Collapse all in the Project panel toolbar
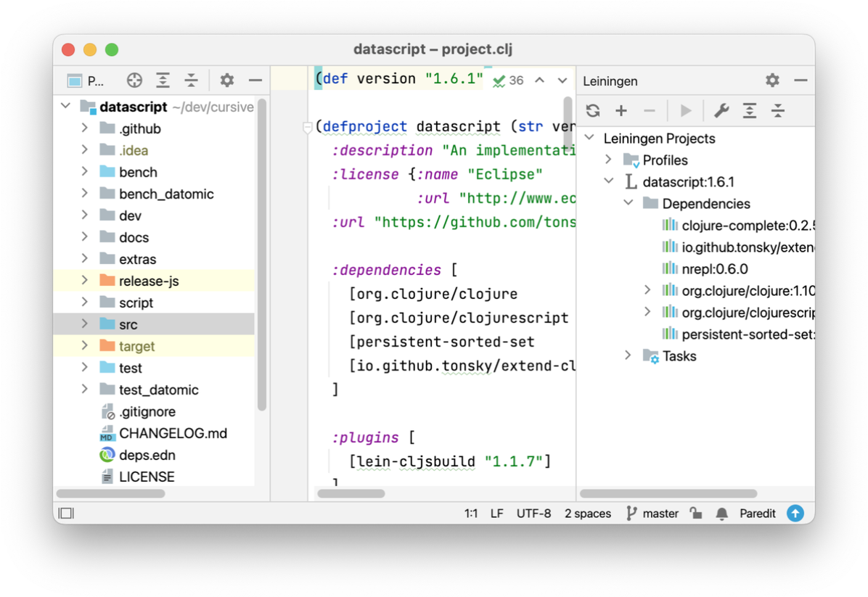This screenshot has width=868, height=597. coord(191,81)
